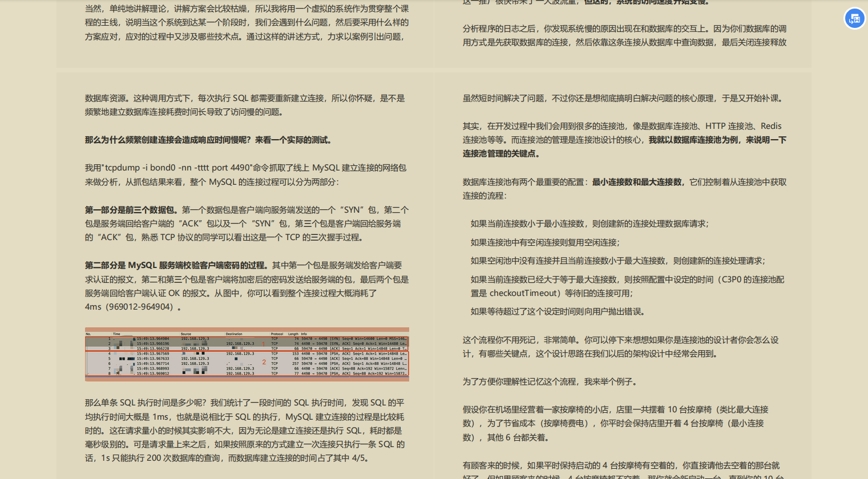Click the line starting "那么单条 SQL 执行时间是多少呢？"
Viewport: 868px width, 479px height.
pos(245,403)
